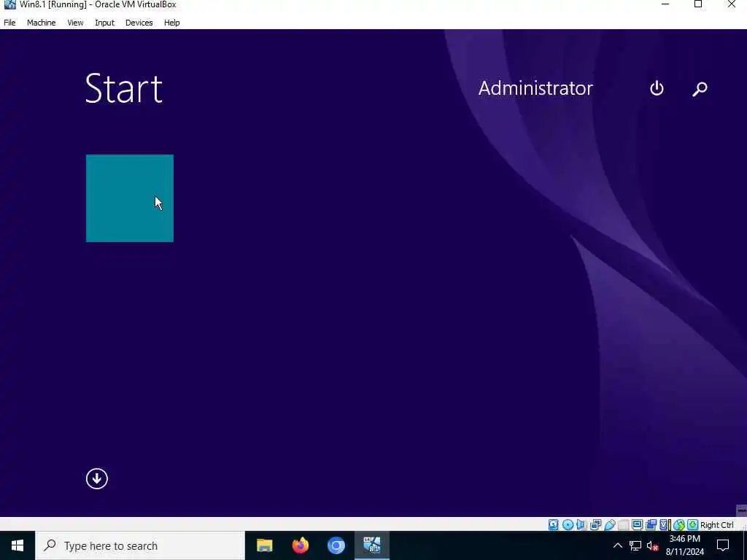Click the USB devices indicator icon
This screenshot has height=560, width=747.
coord(610,525)
